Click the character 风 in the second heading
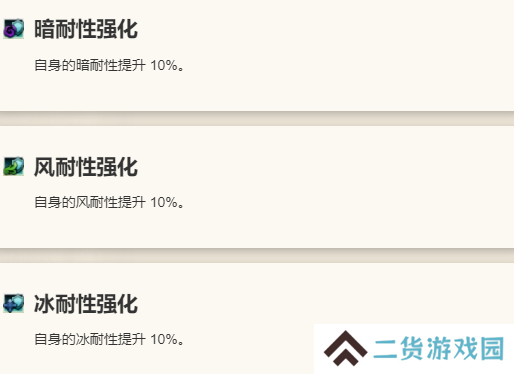This screenshot has height=374, width=514. click(x=45, y=167)
